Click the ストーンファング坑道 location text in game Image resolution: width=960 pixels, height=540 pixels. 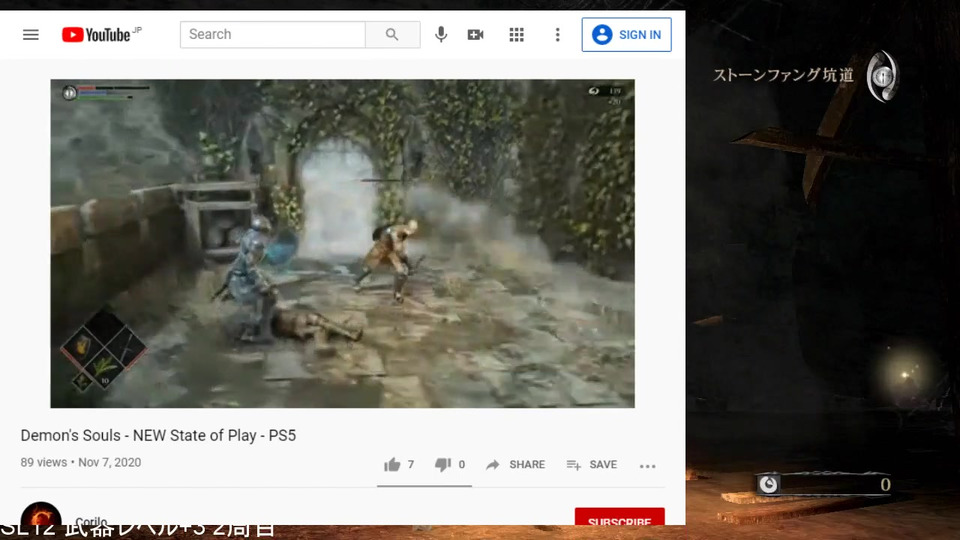783,75
